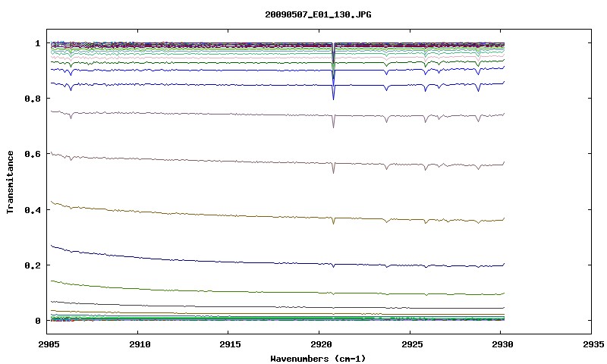Screen dimensions: 607x364
Task: Click the x-axis tick label 2920
Action: point(321,344)
